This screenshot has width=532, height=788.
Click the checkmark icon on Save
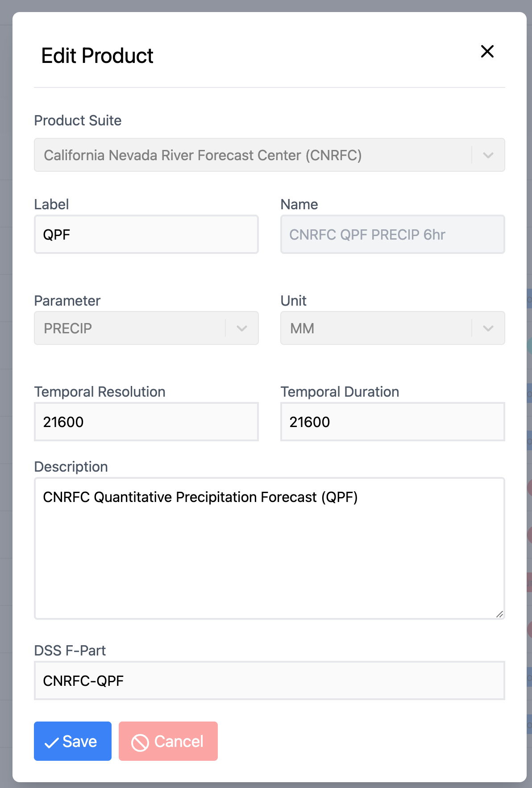pyautogui.click(x=52, y=742)
